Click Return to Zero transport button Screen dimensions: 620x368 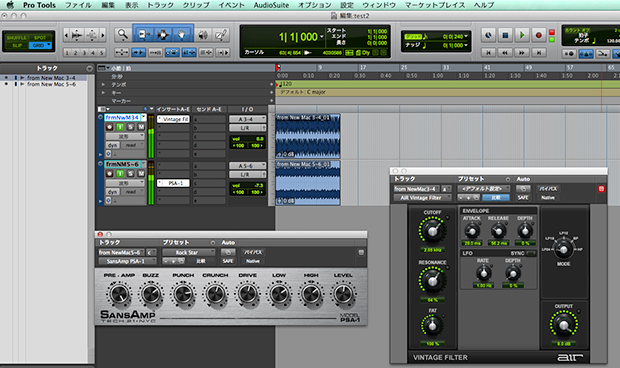click(x=488, y=52)
